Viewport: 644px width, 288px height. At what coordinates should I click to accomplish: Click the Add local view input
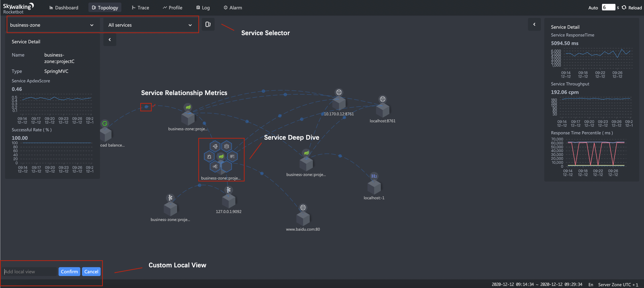click(x=30, y=272)
